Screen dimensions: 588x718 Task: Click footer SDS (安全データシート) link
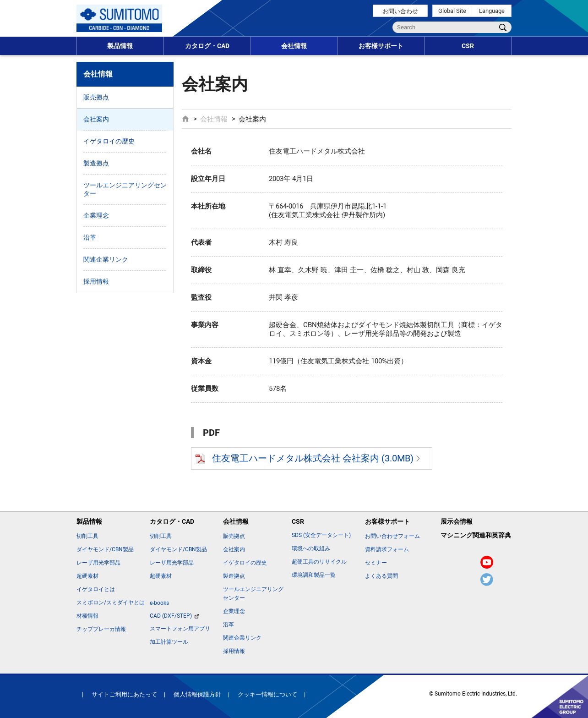[x=321, y=535]
